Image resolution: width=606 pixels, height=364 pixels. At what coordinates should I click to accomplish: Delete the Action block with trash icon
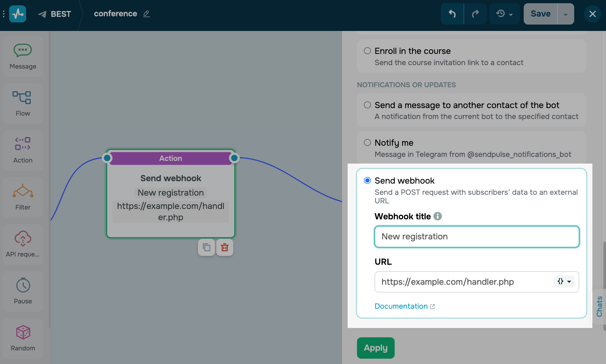(x=224, y=248)
